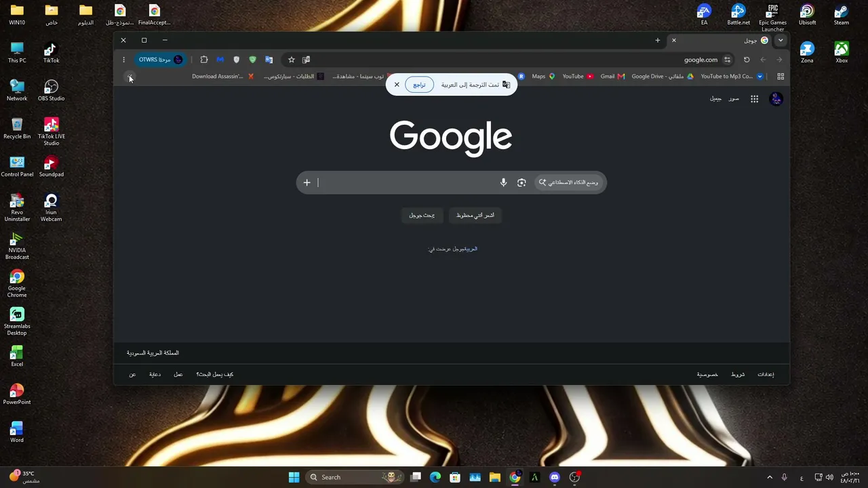Viewport: 868px width, 488px height.
Task: Open Chrome's three-dot menu
Action: click(x=123, y=60)
